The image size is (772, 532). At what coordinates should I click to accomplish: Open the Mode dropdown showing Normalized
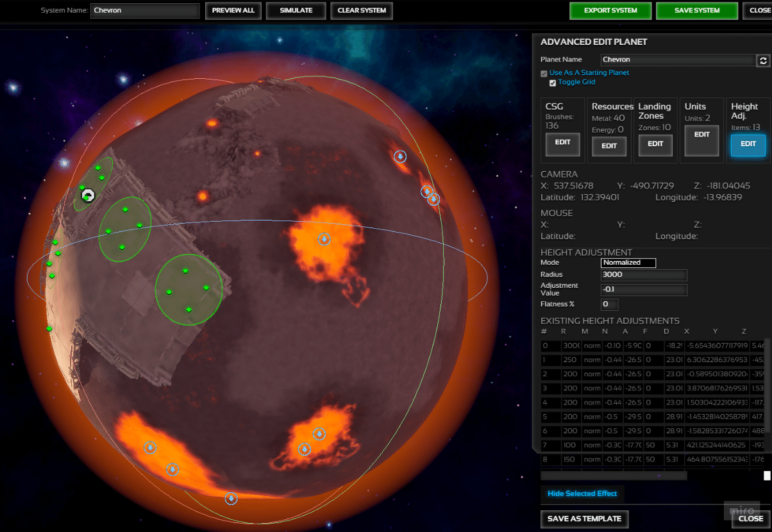628,263
